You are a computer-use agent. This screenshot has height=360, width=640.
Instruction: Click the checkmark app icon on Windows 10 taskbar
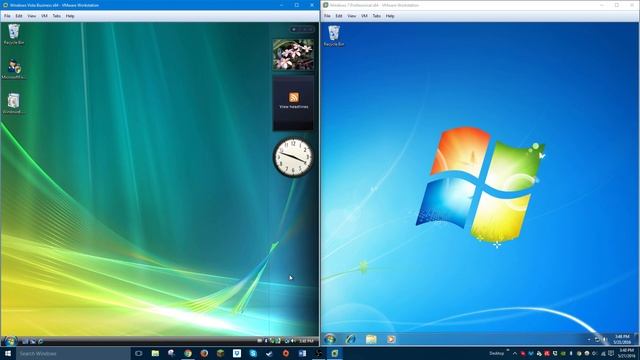coord(269,353)
